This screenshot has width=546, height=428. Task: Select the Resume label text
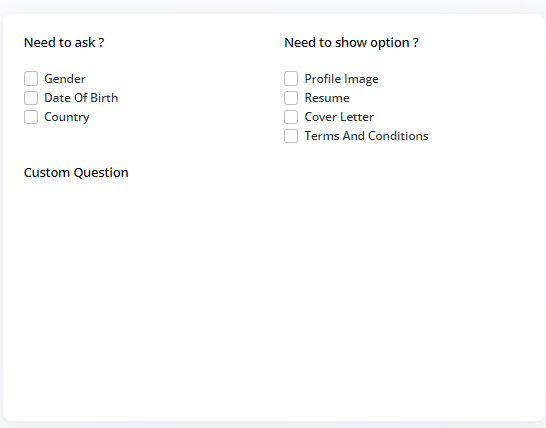point(327,98)
